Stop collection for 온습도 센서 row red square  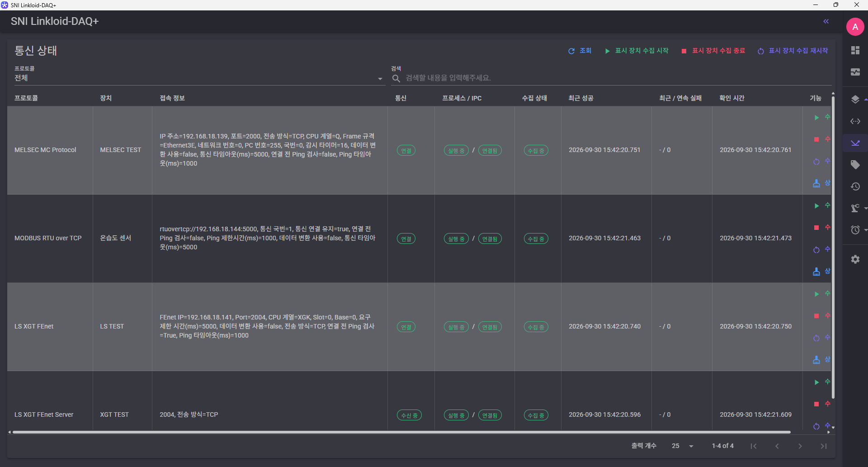[816, 228]
